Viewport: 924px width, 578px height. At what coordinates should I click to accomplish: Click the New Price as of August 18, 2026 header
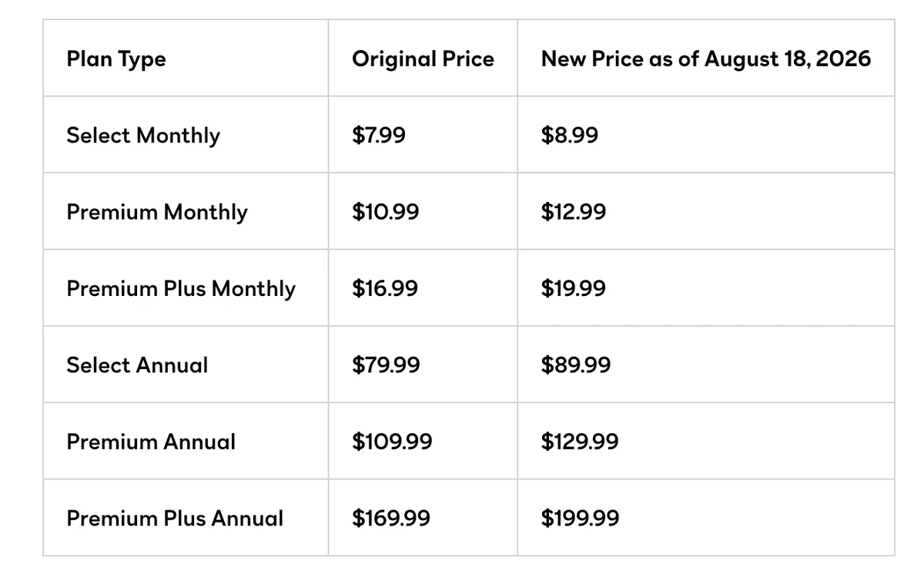pos(706,59)
